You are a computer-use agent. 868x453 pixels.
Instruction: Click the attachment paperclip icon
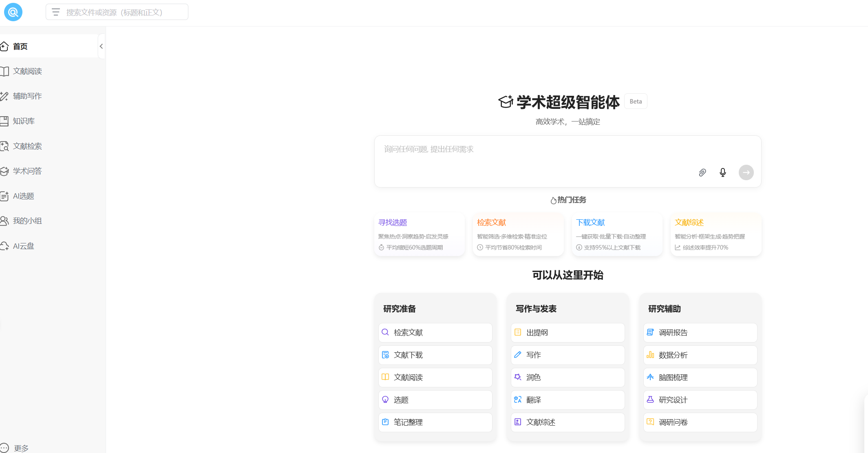[x=702, y=172]
